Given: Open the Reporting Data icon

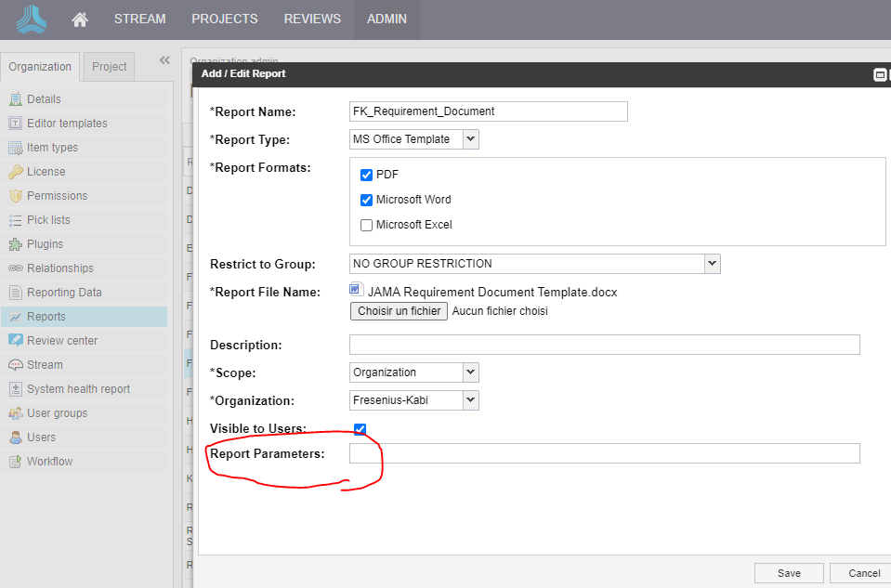Looking at the screenshot, I should pos(16,293).
